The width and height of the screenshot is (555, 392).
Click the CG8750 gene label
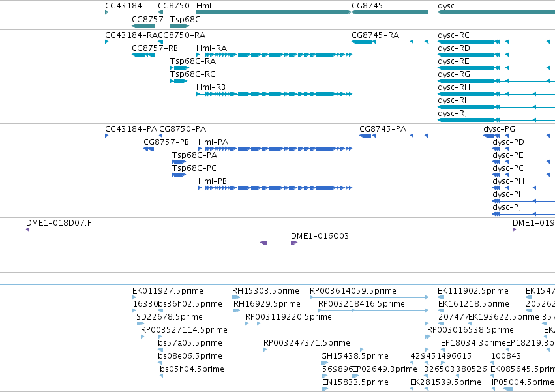point(173,6)
